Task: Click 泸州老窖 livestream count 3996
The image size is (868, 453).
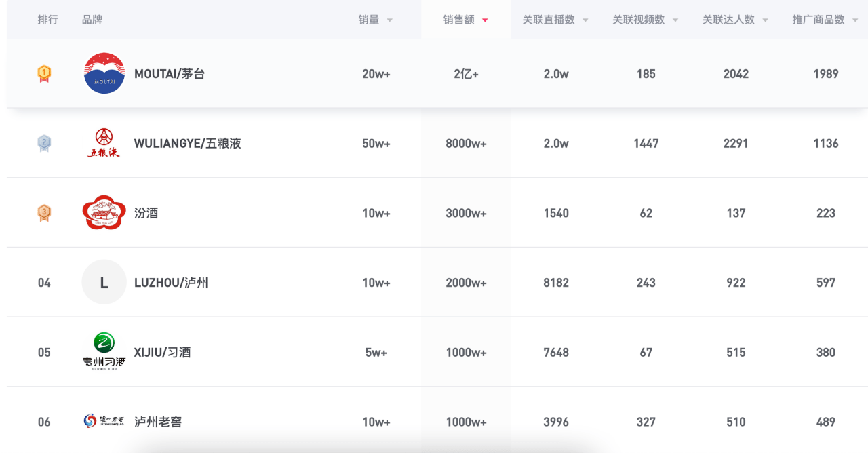Action: 556,422
